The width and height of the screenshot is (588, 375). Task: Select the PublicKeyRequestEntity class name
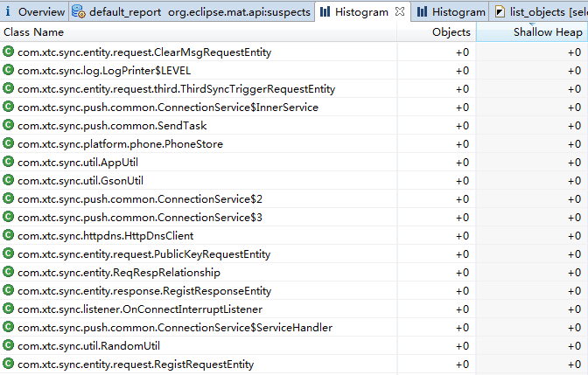144,254
